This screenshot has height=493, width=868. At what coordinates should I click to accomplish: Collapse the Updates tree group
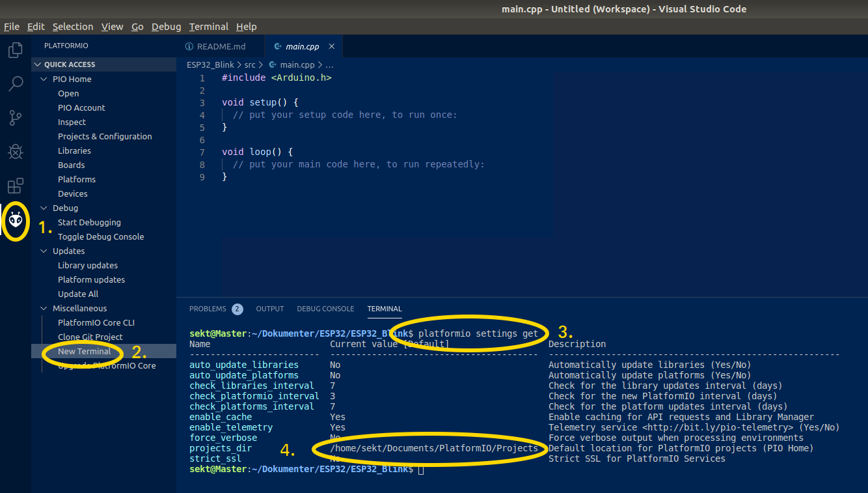point(44,251)
